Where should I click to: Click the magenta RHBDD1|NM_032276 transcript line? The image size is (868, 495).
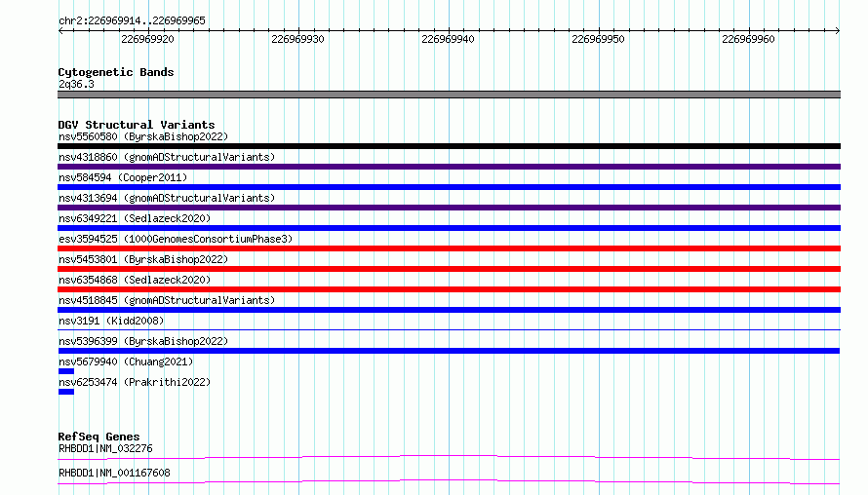449,457
